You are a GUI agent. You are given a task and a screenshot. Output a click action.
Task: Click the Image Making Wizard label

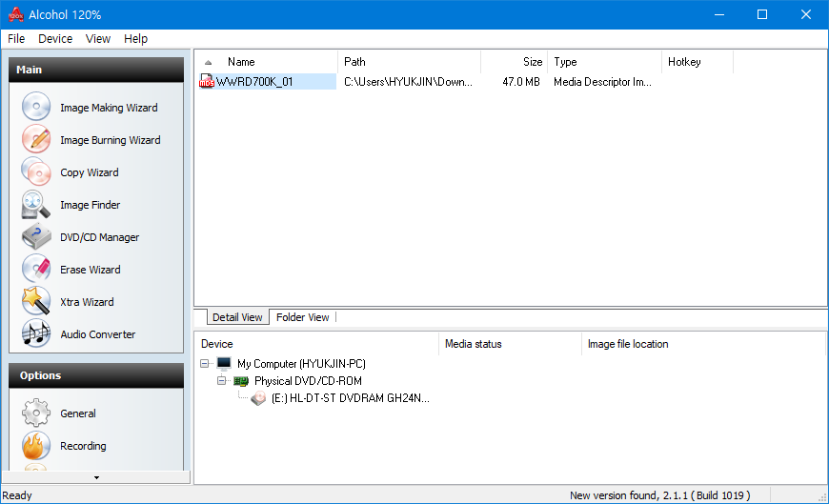[x=109, y=108]
